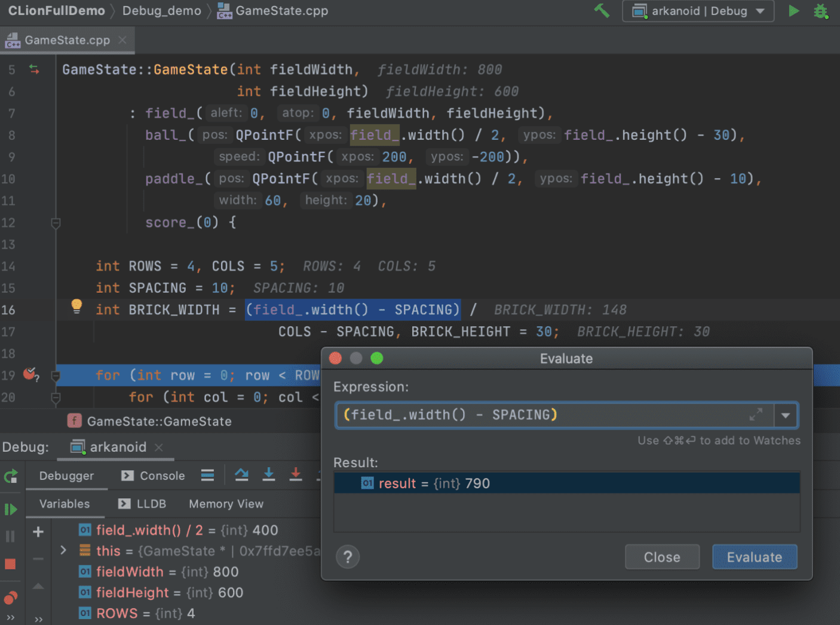Run the arkanoid configuration
This screenshot has width=840, height=625.
tap(794, 11)
